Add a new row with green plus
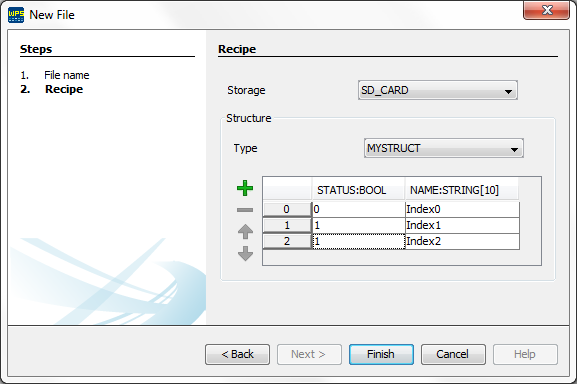Viewport: 577px width, 384px height. [245, 188]
